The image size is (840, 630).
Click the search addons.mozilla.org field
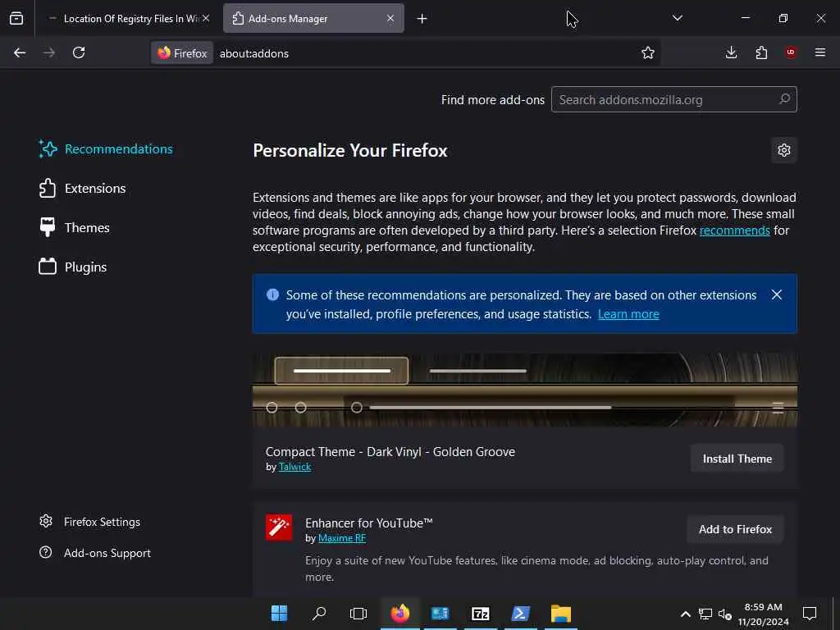(x=674, y=99)
